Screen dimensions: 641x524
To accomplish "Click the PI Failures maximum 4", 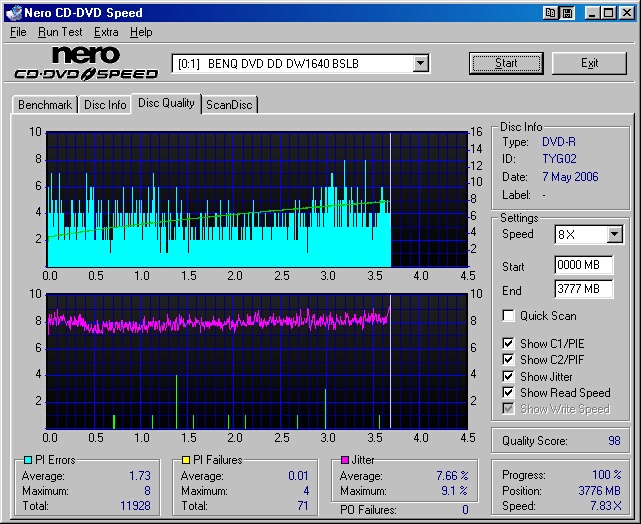I will coord(306,490).
